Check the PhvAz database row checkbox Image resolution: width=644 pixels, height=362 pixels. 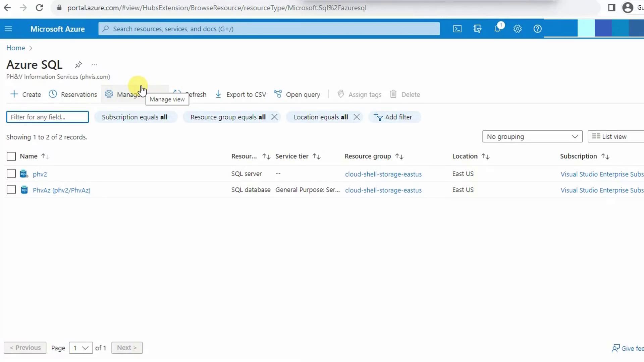(11, 190)
